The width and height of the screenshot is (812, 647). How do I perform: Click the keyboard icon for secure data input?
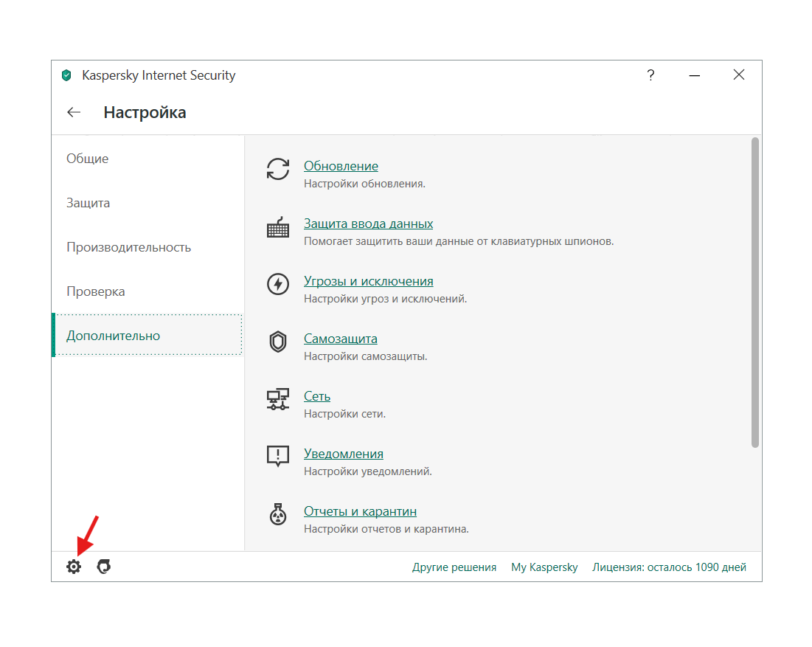pyautogui.click(x=278, y=227)
